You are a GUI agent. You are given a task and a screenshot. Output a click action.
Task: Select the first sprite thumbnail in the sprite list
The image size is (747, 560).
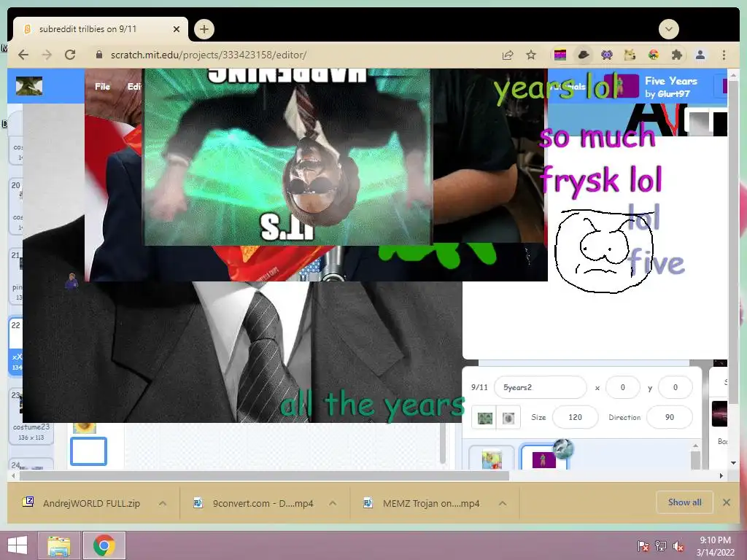[492, 458]
